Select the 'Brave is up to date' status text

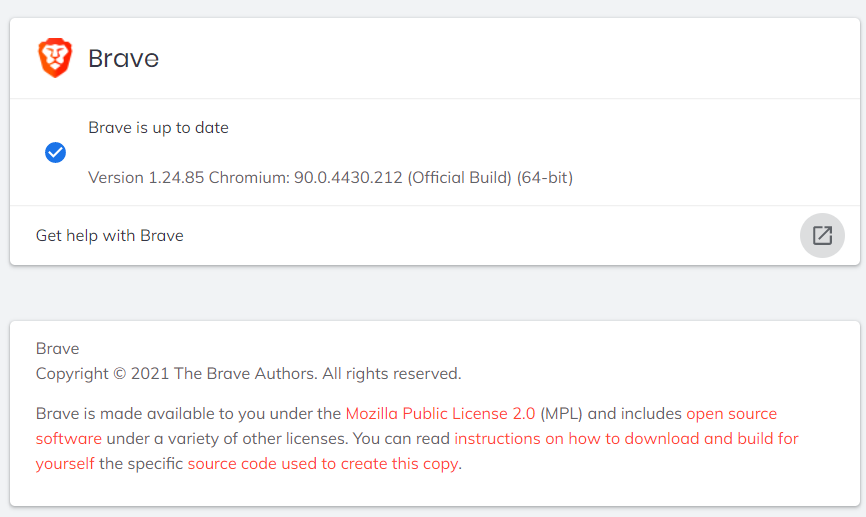pyautogui.click(x=158, y=127)
